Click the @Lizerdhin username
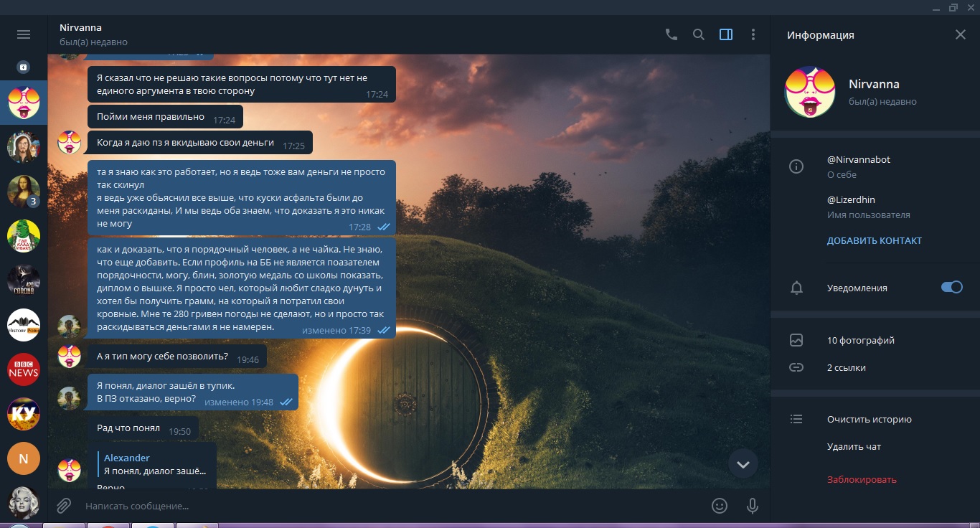The width and height of the screenshot is (980, 528). [x=851, y=199]
